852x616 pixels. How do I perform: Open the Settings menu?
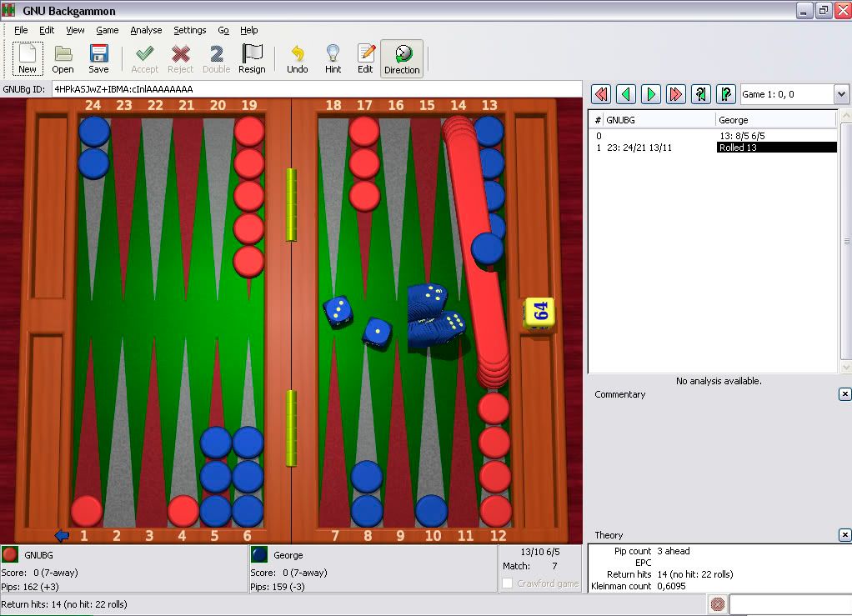click(189, 30)
